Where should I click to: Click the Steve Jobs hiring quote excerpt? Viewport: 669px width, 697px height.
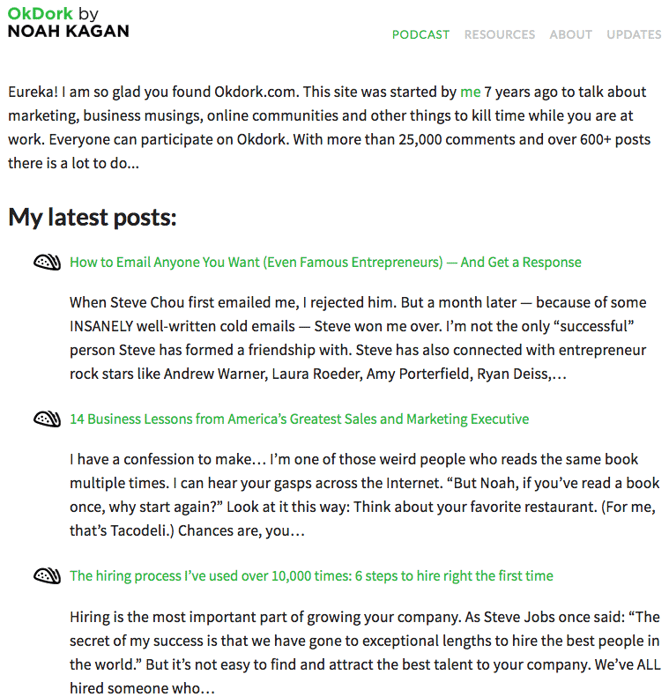coord(364,651)
